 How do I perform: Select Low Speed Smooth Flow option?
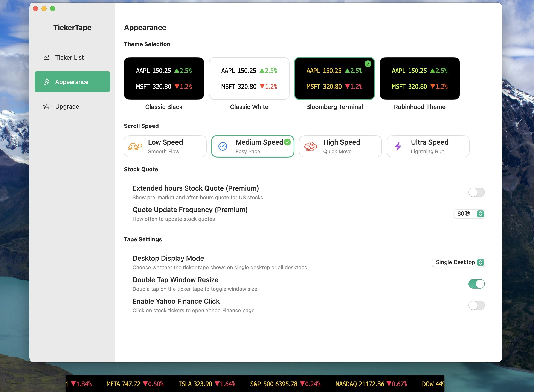[165, 146]
